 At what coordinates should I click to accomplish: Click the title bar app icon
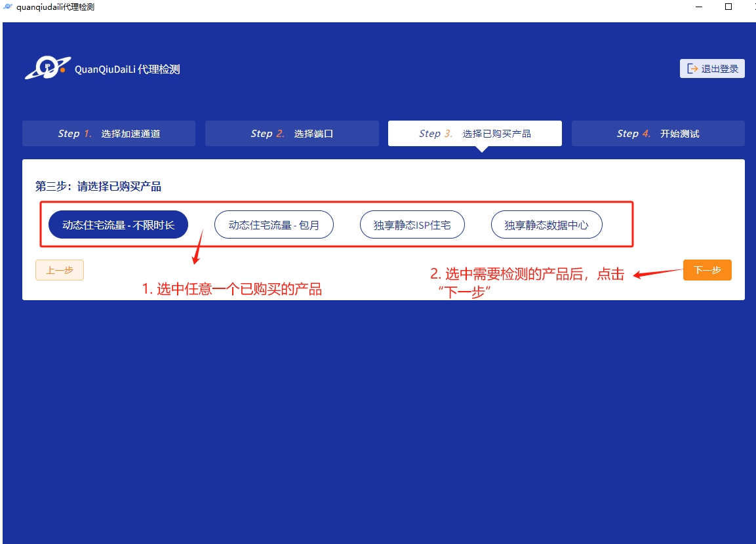(x=8, y=7)
